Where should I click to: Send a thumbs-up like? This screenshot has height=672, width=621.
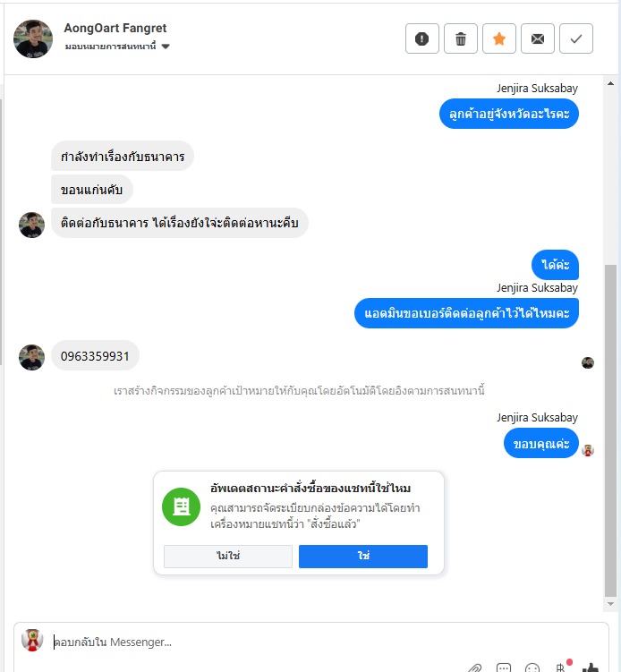pos(591,668)
